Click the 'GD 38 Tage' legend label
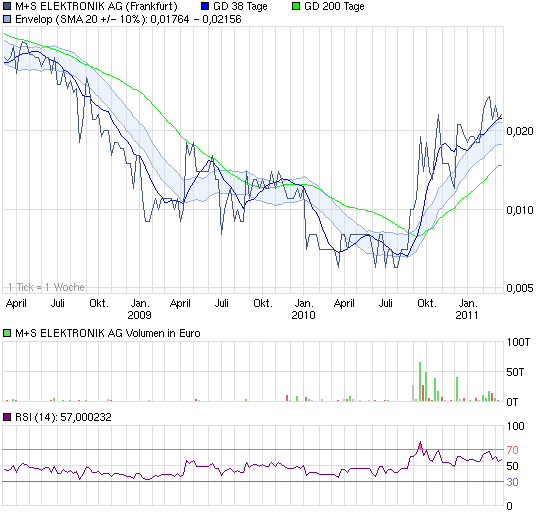The image size is (545, 527). point(241,6)
